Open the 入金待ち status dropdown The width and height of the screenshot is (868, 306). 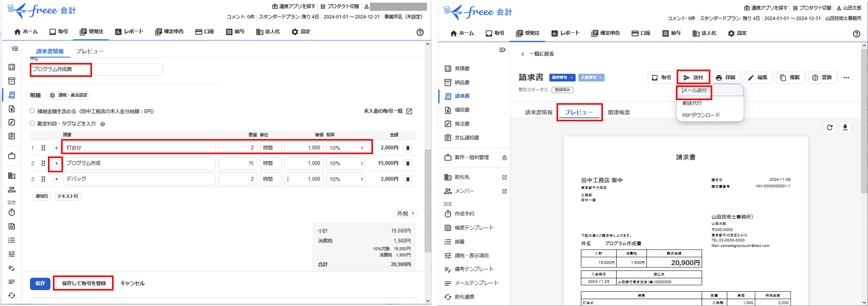coord(591,78)
